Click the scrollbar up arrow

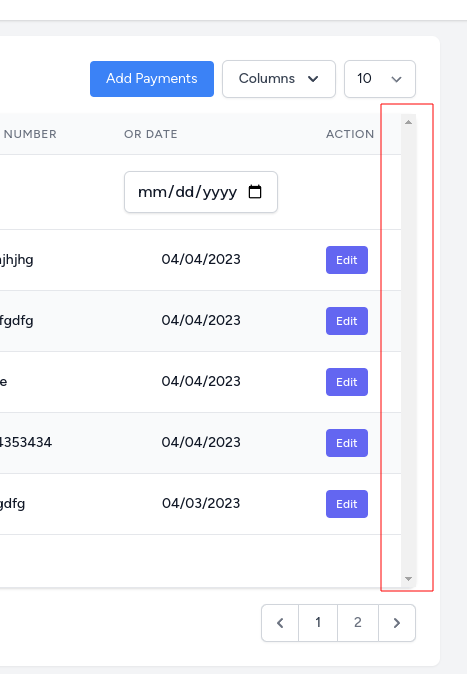(x=409, y=122)
